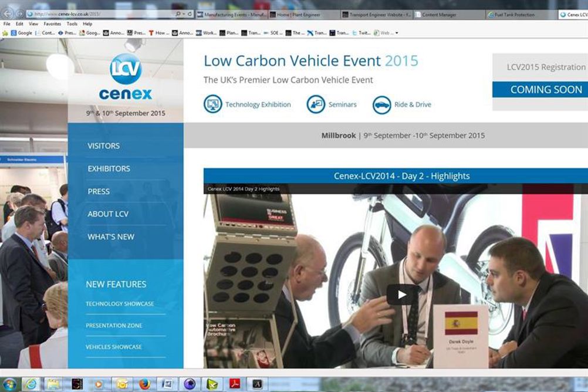The height and width of the screenshot is (392, 588).
Task: Click the Technology Exhibition monitor icon
Action: coord(212,104)
